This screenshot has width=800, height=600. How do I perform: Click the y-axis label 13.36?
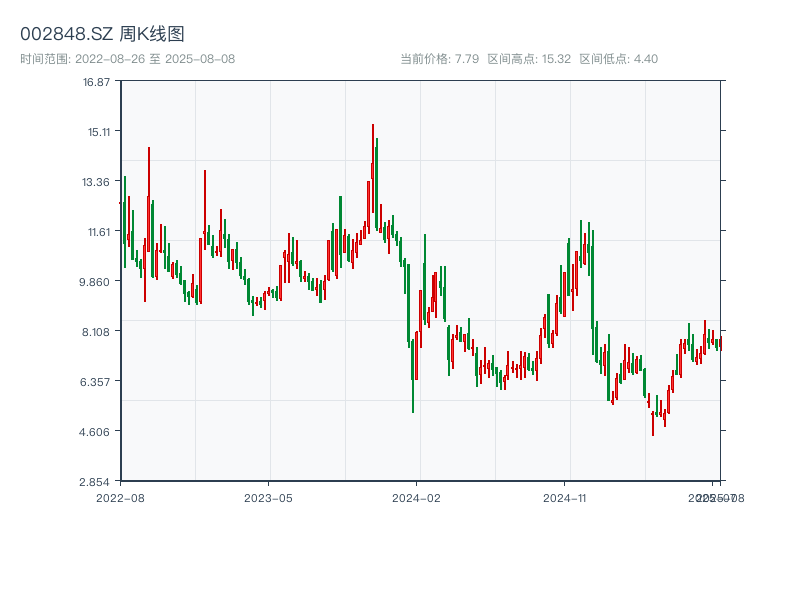point(96,182)
